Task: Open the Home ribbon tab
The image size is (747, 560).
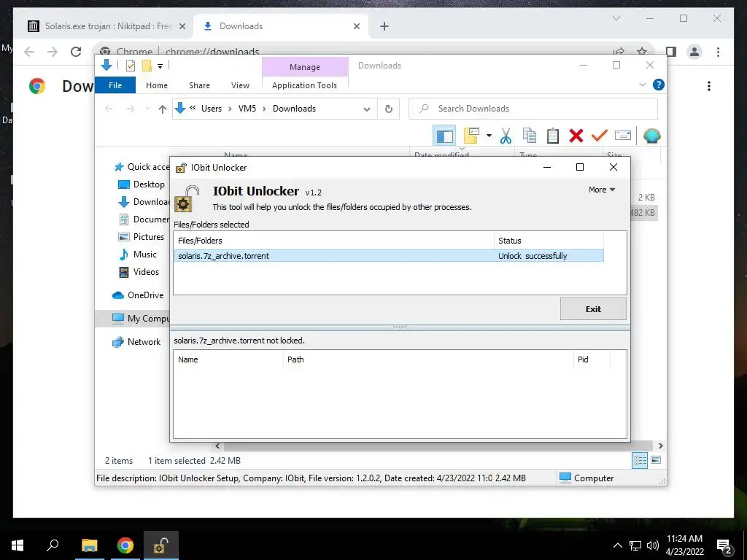Action: coord(157,85)
